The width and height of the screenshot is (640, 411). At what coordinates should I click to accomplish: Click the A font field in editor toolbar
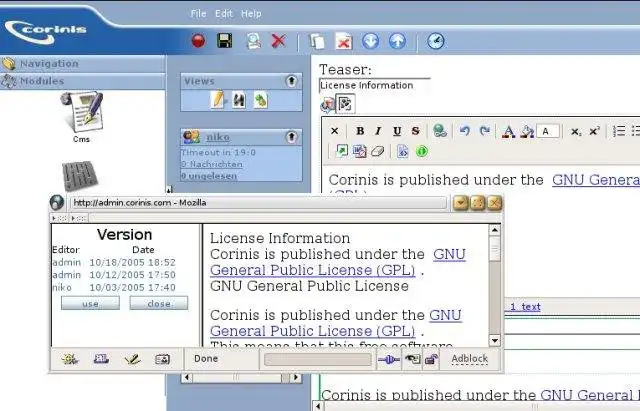[x=548, y=131]
